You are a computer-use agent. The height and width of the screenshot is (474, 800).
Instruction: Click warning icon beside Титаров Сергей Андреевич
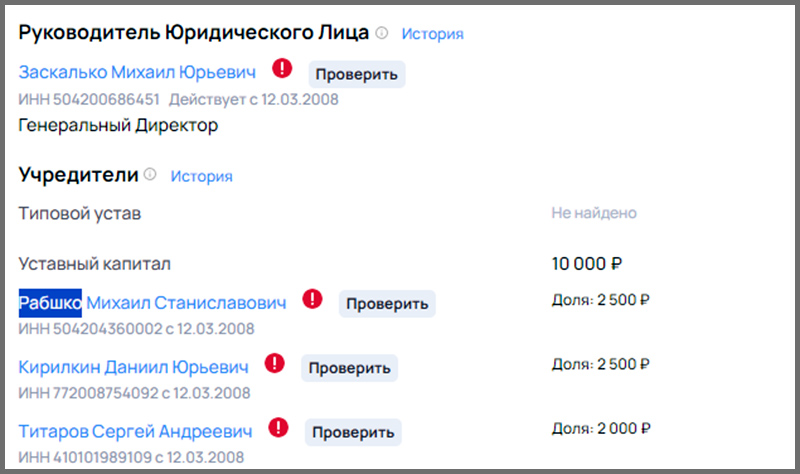coord(278,428)
